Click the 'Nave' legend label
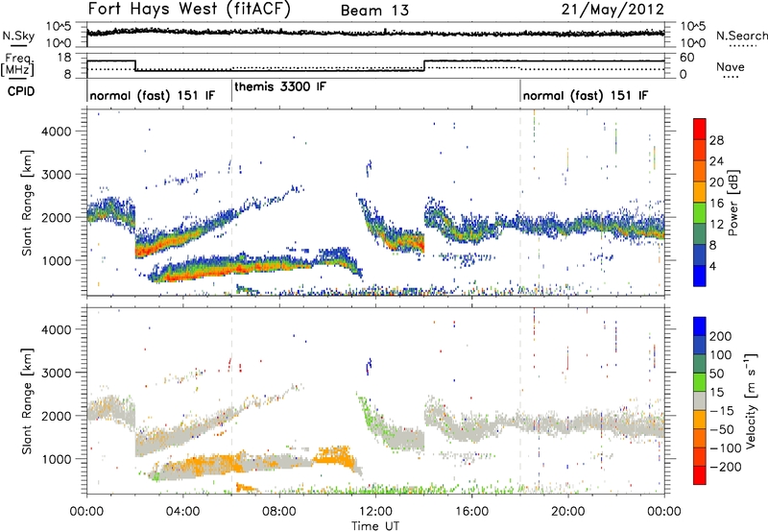Viewport: 768px width, 532px height. pos(731,67)
